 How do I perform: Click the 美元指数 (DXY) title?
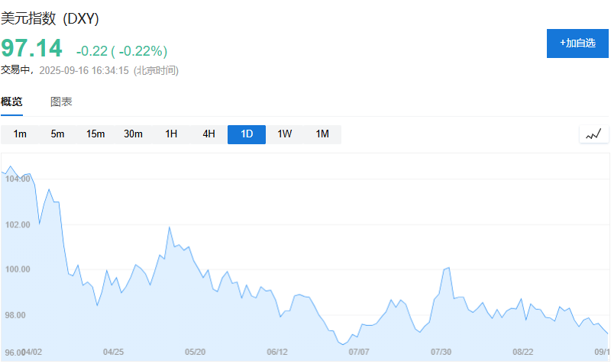[50, 18]
